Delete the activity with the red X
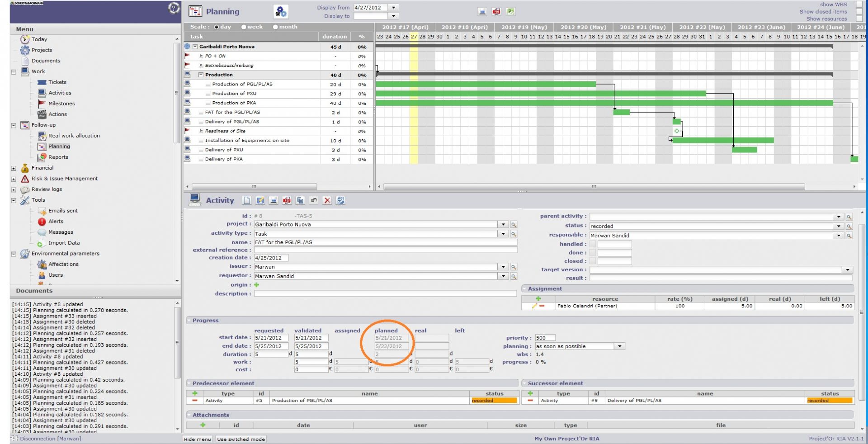The height and width of the screenshot is (444, 868). (327, 200)
